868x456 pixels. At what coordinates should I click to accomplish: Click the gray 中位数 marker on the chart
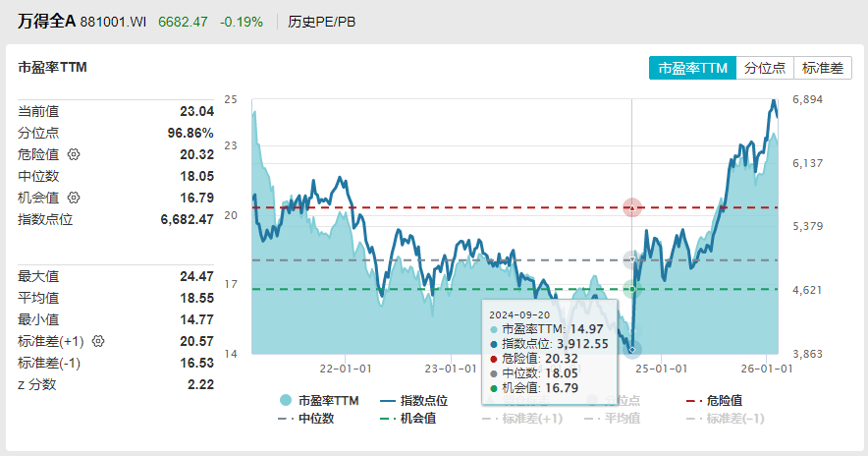pyautogui.click(x=632, y=260)
